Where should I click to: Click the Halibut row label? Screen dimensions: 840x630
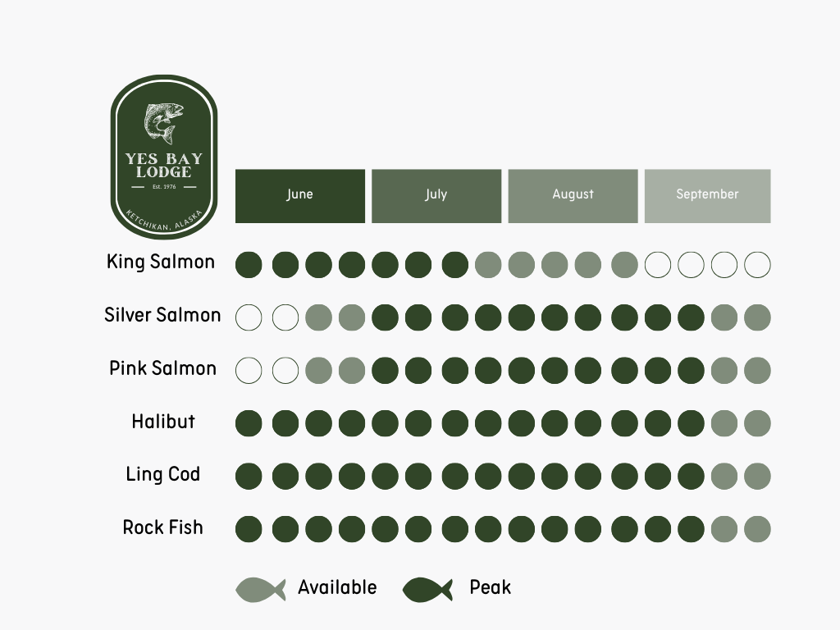pyautogui.click(x=163, y=421)
